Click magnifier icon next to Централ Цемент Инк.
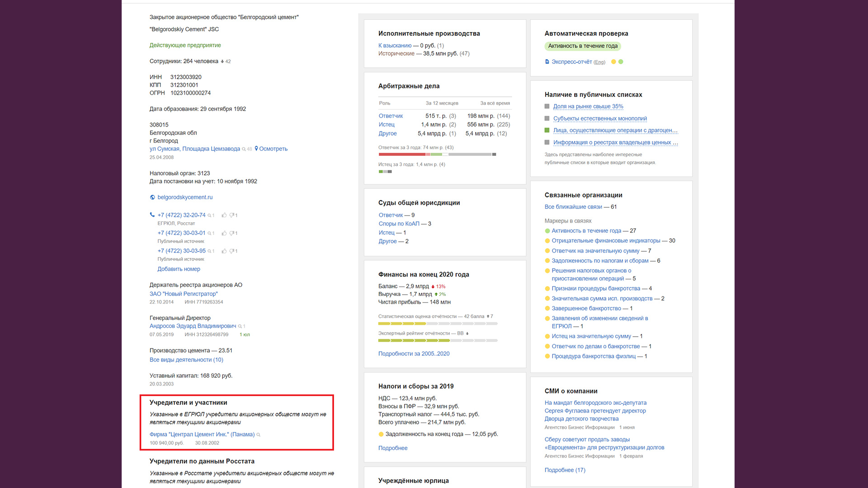Image resolution: width=868 pixels, height=488 pixels. tap(259, 435)
